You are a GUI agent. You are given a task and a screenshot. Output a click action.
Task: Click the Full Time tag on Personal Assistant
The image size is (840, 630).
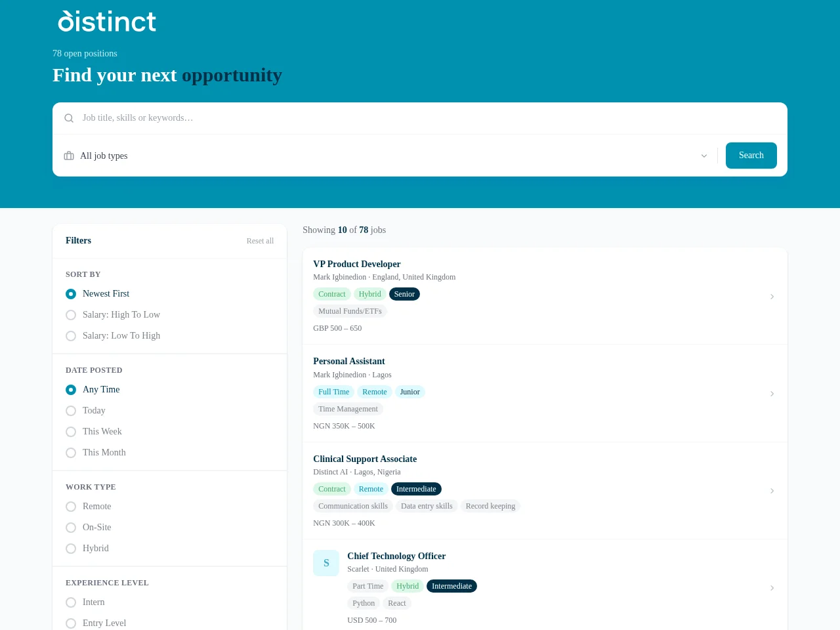pyautogui.click(x=333, y=392)
